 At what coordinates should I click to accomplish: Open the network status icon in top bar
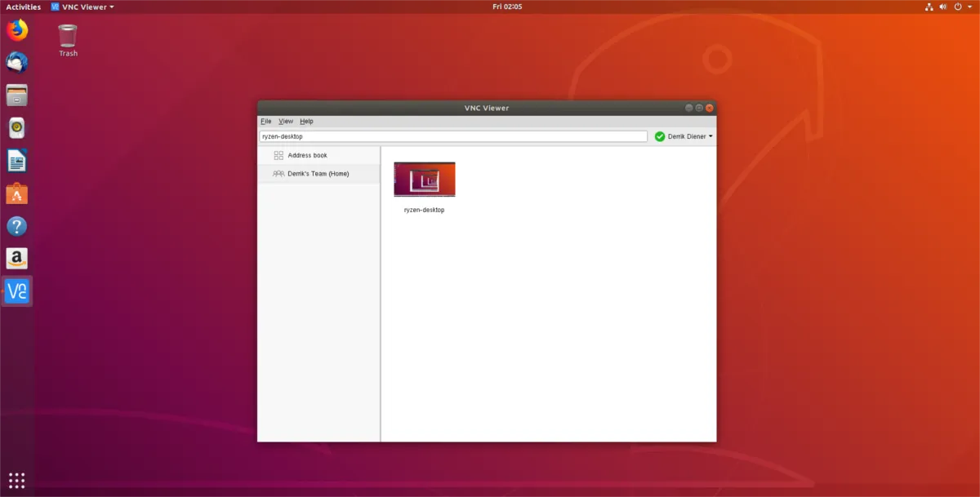pos(929,7)
